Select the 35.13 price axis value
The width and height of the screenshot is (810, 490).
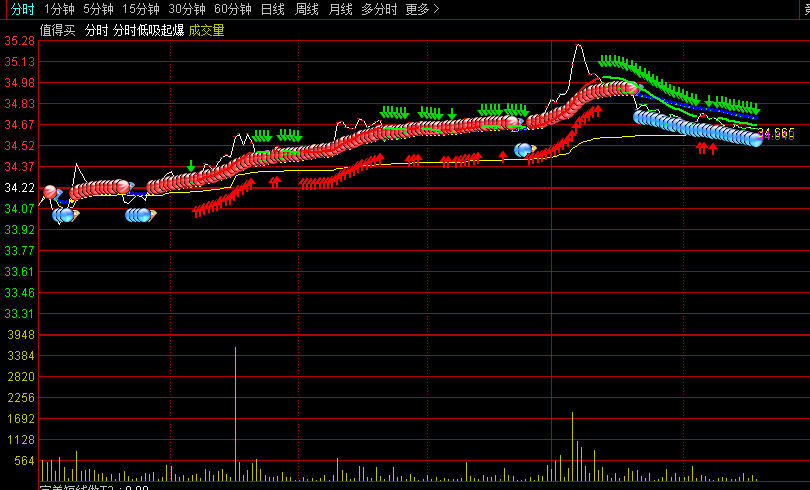[19, 62]
